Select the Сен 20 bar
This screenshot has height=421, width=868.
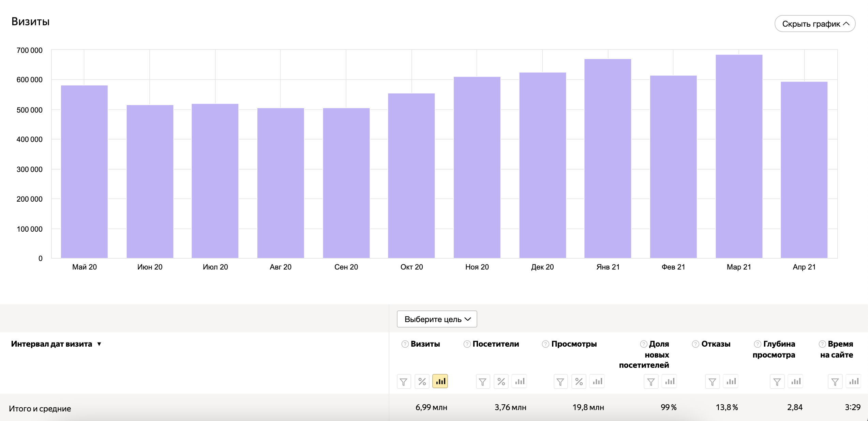346,183
